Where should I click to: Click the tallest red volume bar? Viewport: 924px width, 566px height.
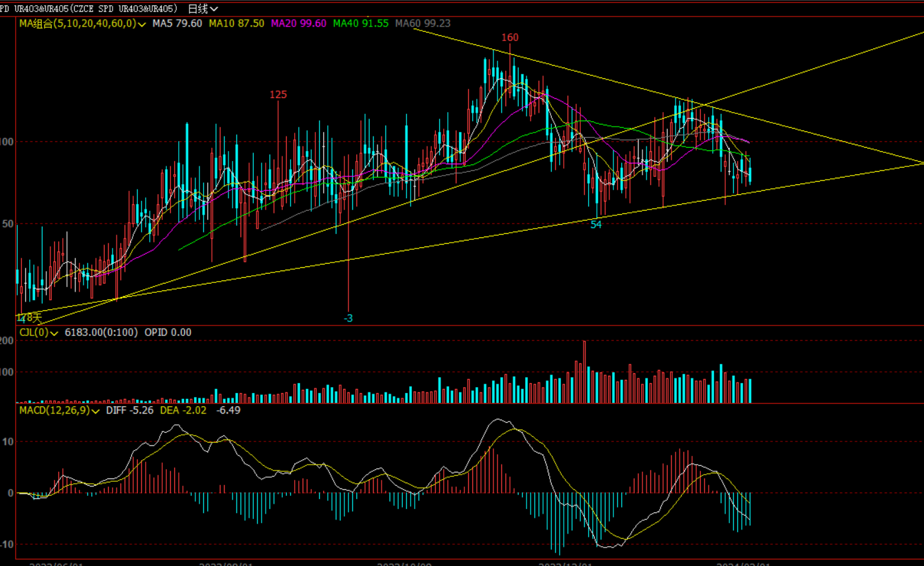[584, 371]
